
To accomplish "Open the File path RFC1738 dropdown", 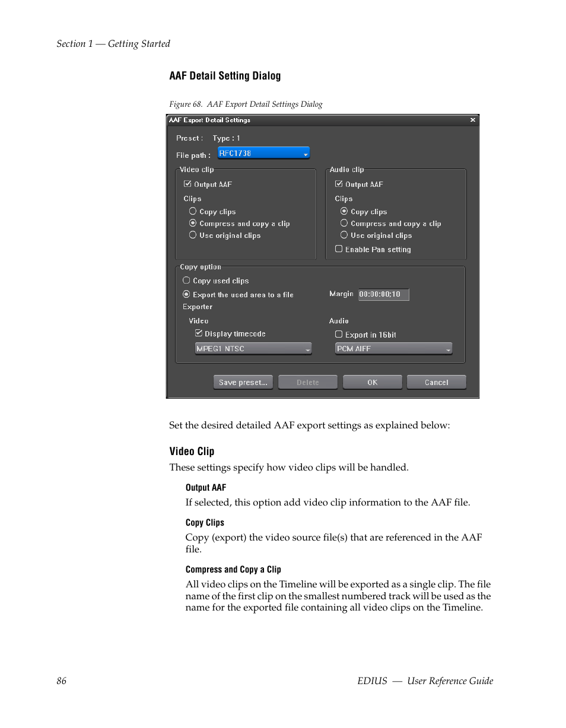I will point(264,153).
